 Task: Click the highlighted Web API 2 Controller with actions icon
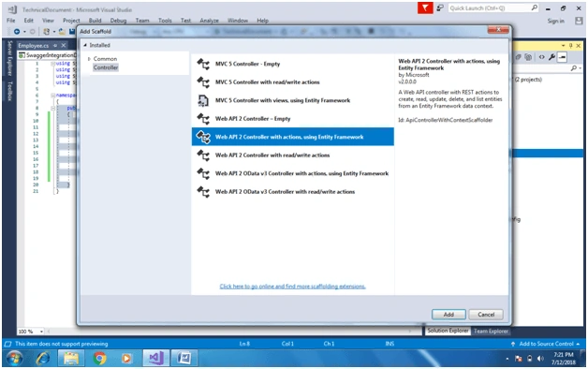(x=203, y=137)
